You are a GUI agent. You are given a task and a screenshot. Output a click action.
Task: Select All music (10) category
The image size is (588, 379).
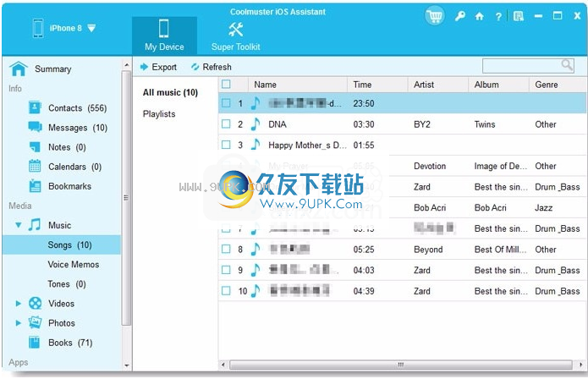click(170, 92)
